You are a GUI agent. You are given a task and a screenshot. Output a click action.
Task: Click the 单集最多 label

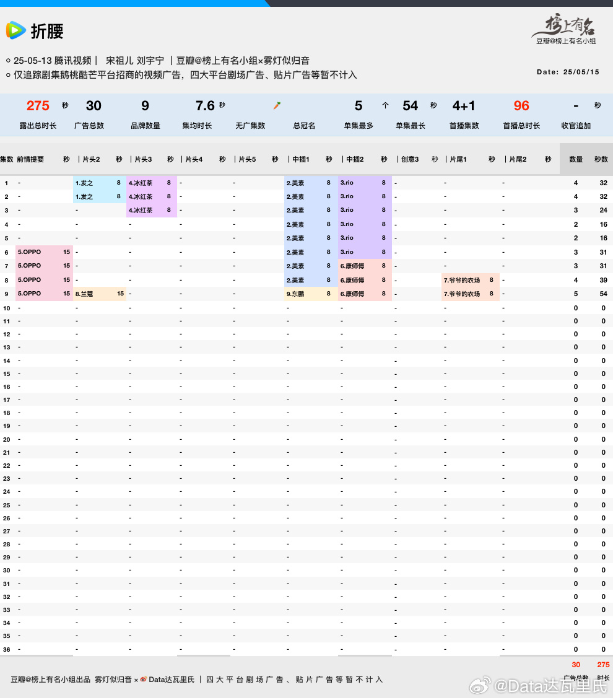tap(359, 126)
